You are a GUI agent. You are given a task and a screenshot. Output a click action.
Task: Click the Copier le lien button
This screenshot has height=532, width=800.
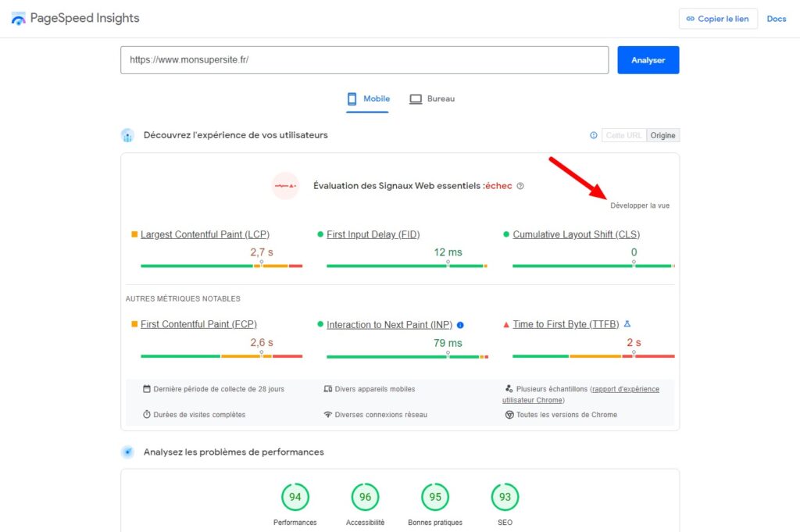[718, 19]
